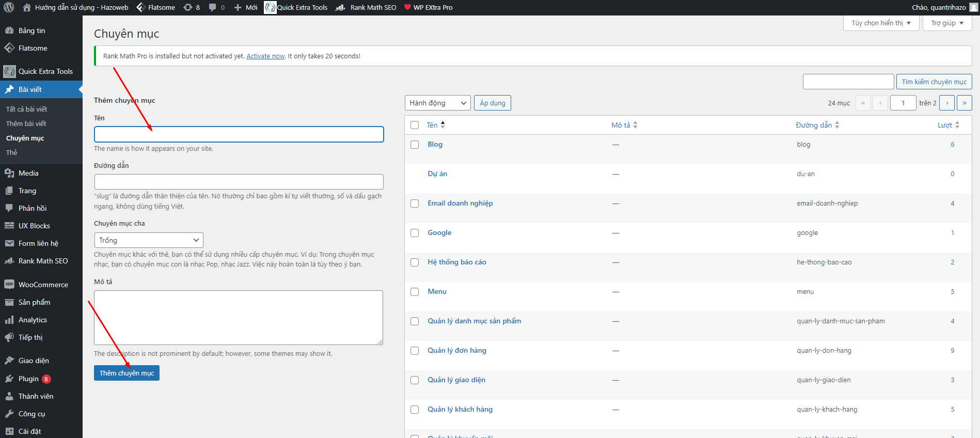Expand the Chuyên mục cha dropdown
Screen dimensions: 980x438
[149, 240]
